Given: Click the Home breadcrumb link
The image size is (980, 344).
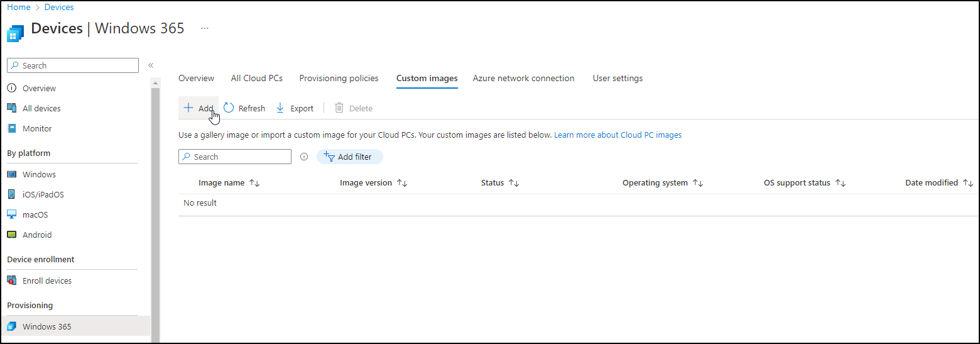Looking at the screenshot, I should [19, 8].
